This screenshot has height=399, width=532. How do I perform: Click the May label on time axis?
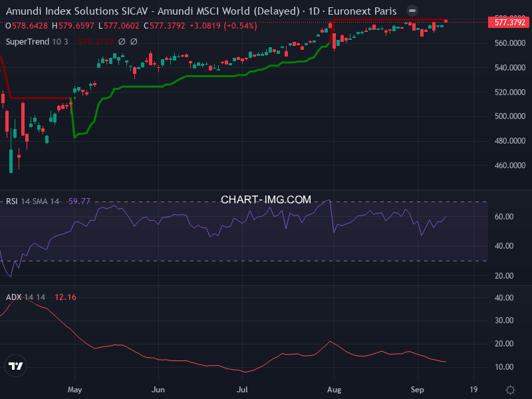point(75,390)
